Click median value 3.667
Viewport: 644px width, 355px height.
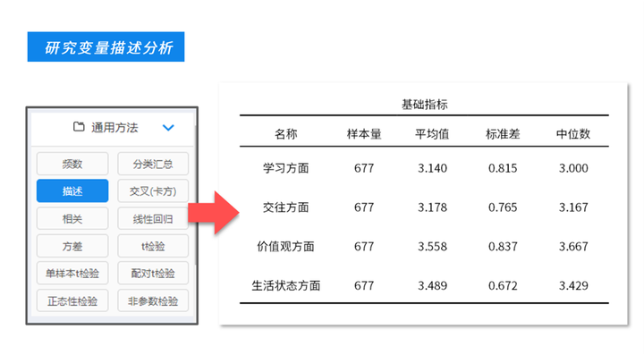[573, 246]
